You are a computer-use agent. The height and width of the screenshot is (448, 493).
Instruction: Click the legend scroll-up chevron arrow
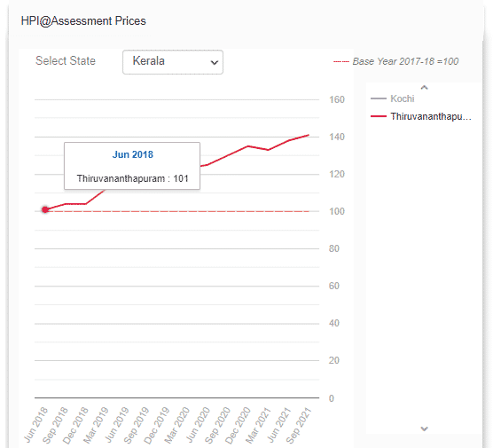(424, 88)
